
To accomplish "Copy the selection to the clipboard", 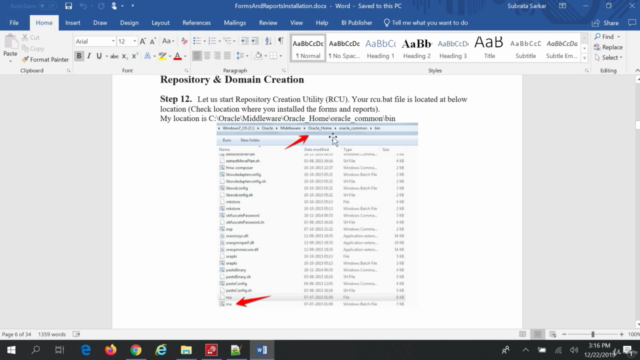I will pyautogui.click(x=33, y=48).
